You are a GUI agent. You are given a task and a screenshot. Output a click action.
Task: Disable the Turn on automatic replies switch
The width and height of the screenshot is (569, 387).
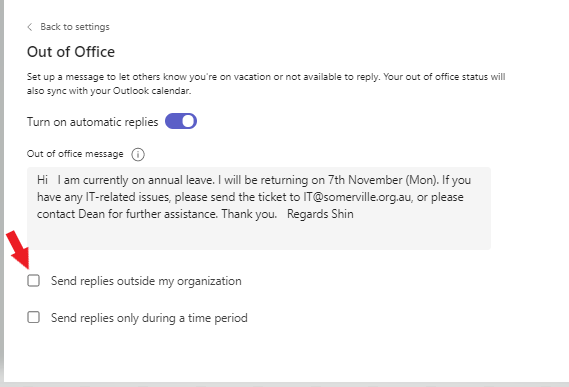[181, 121]
